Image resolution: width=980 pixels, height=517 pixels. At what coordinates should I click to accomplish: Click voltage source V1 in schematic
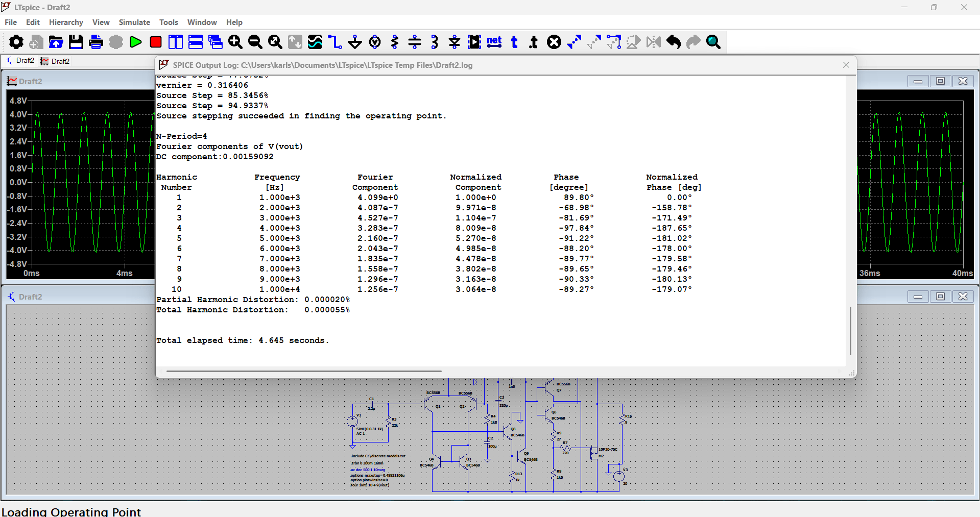pos(352,422)
